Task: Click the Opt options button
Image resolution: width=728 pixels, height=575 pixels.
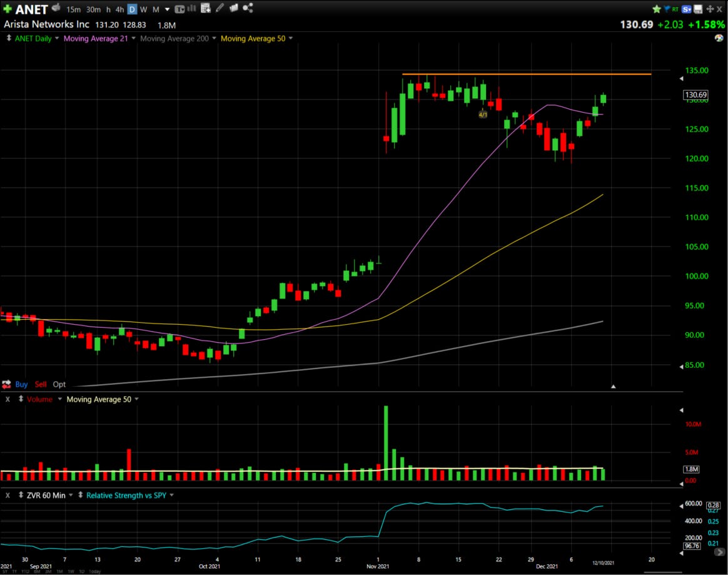Action: tap(59, 385)
